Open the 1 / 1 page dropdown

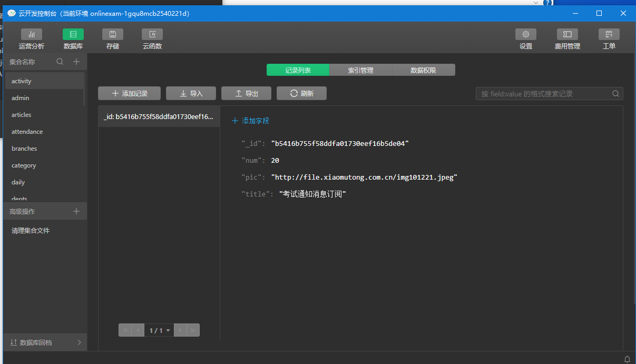(x=159, y=330)
